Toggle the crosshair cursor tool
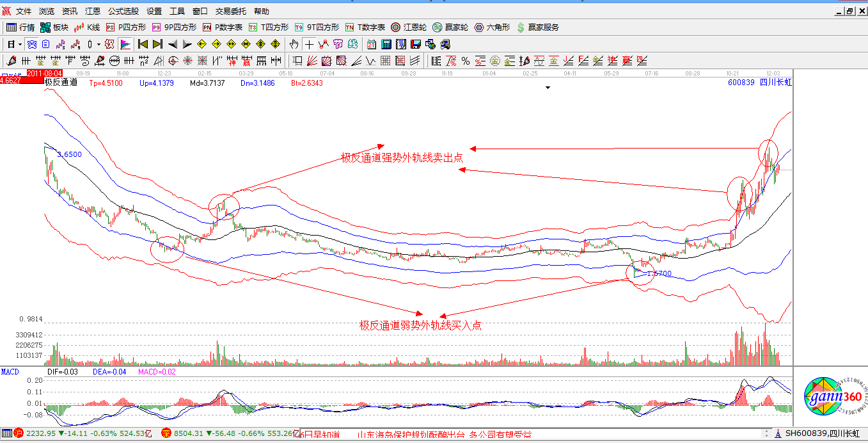868x443 pixels. [310, 44]
